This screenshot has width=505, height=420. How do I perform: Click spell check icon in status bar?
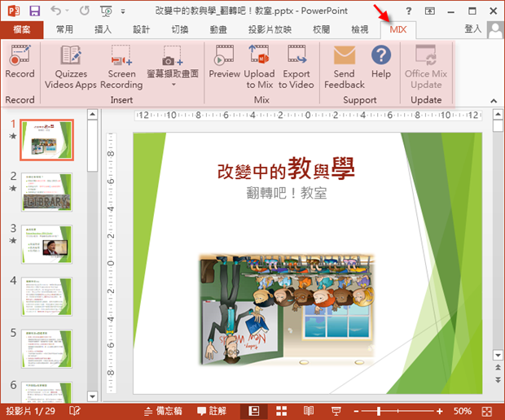click(75, 411)
